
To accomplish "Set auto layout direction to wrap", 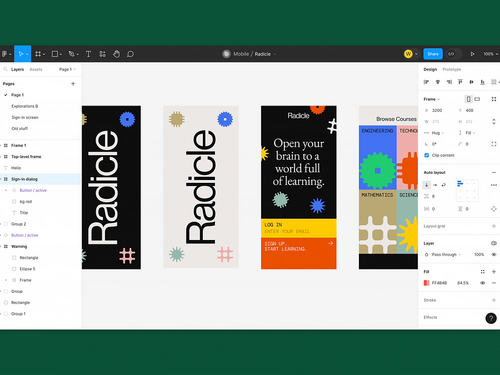I will tap(443, 185).
